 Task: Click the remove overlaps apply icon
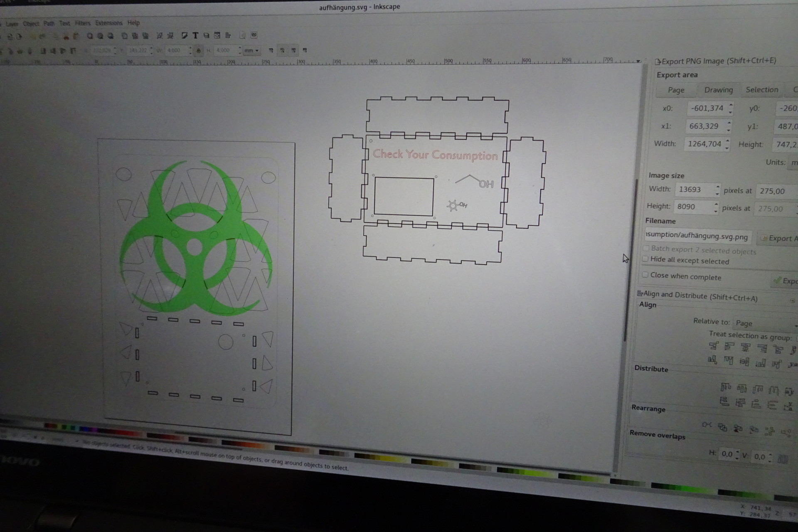(x=783, y=459)
